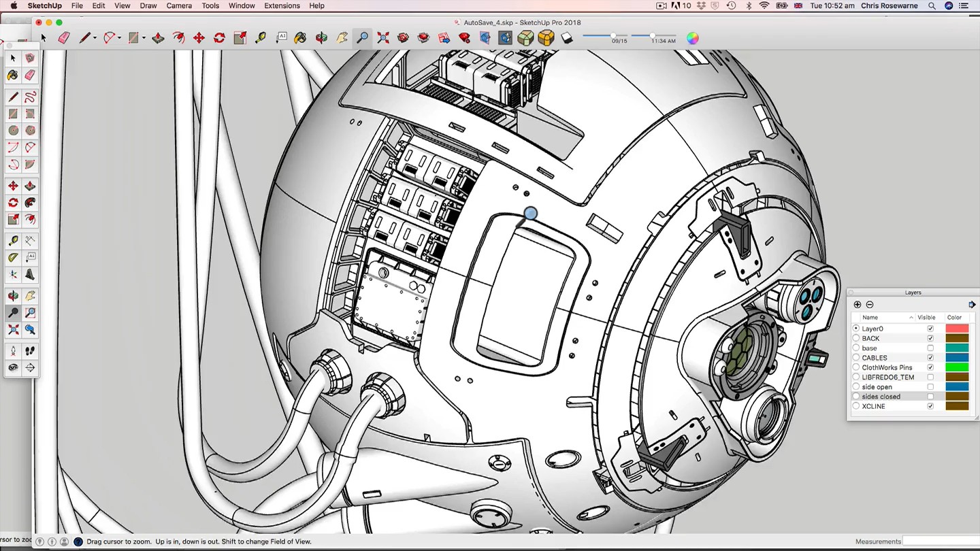980x551 pixels.
Task: Open the Camera menu
Action: [179, 5]
